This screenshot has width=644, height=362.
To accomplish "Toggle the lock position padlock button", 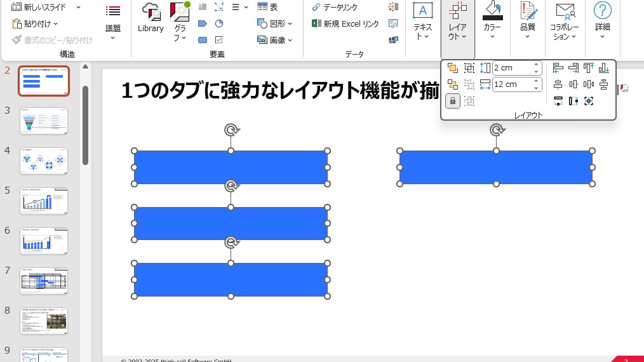I will pos(452,100).
